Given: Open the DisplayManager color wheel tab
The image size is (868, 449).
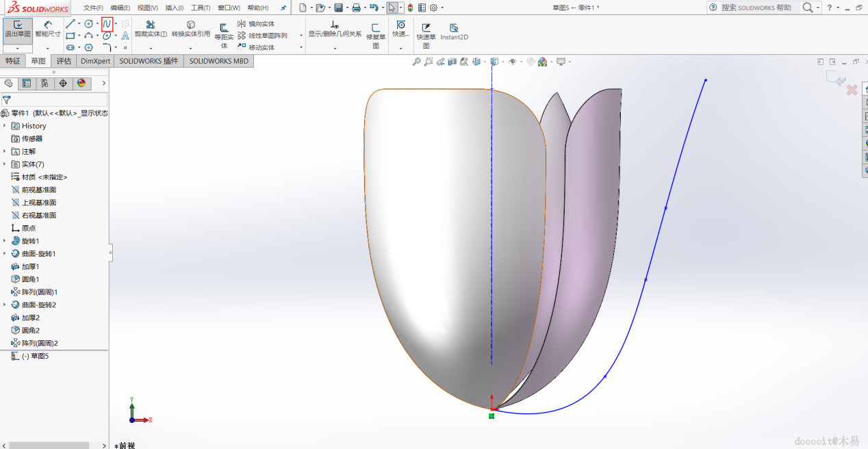Looking at the screenshot, I should tap(81, 84).
